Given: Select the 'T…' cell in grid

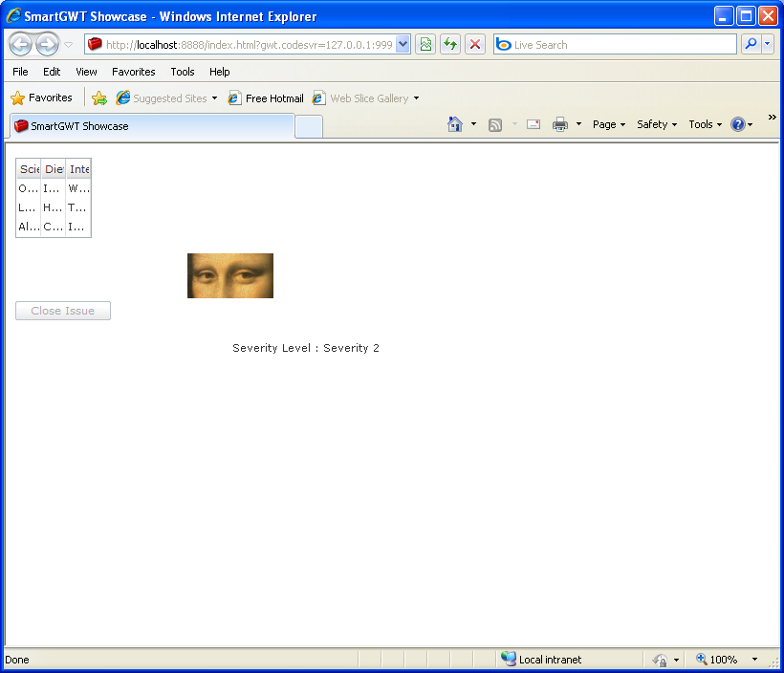Looking at the screenshot, I should coord(78,207).
